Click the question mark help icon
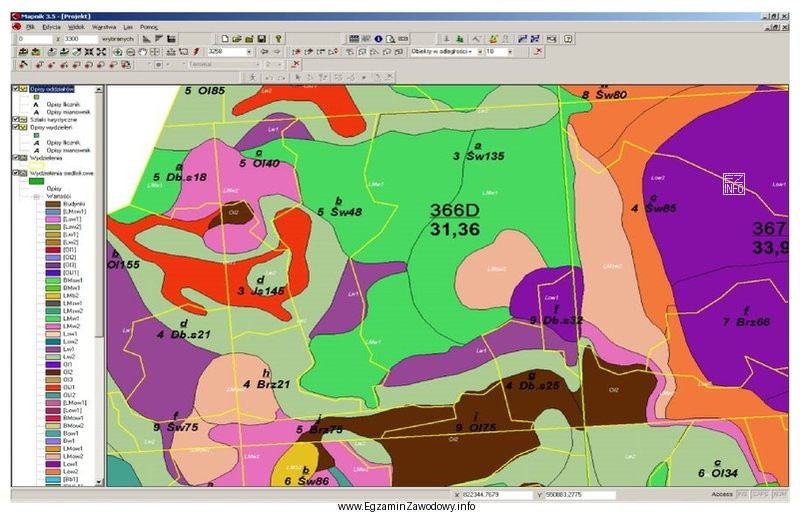The image size is (800, 513). click(x=568, y=39)
